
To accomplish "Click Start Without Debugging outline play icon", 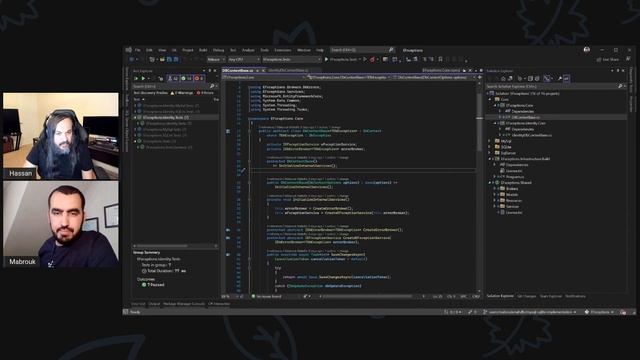I will pos(365,60).
